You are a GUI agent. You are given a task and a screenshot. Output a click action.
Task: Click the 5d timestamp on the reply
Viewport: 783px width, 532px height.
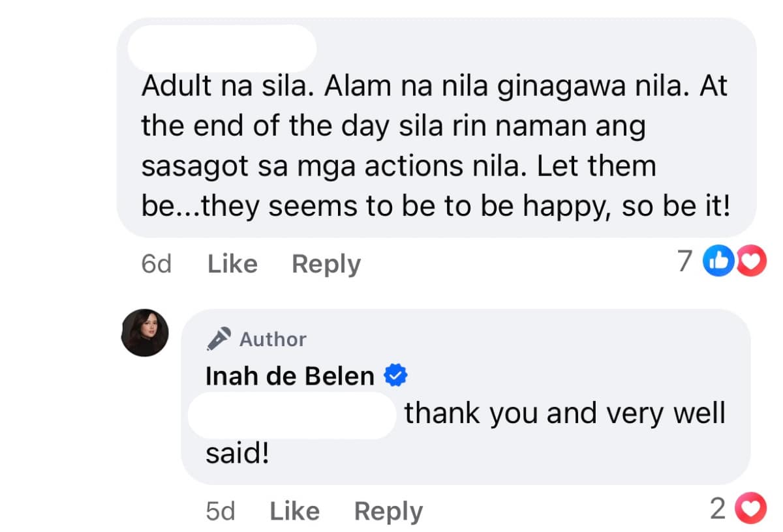(x=221, y=510)
